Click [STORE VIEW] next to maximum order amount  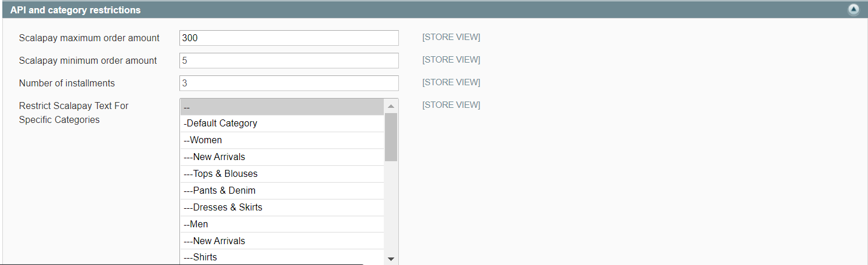451,37
